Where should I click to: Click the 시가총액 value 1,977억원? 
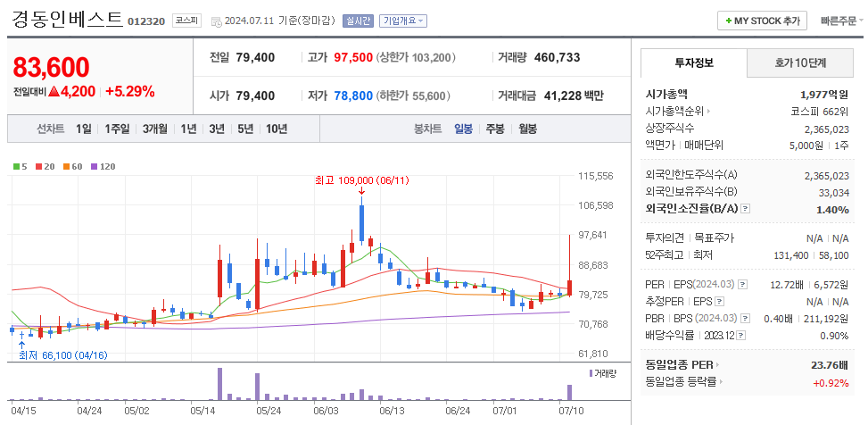pos(824,95)
